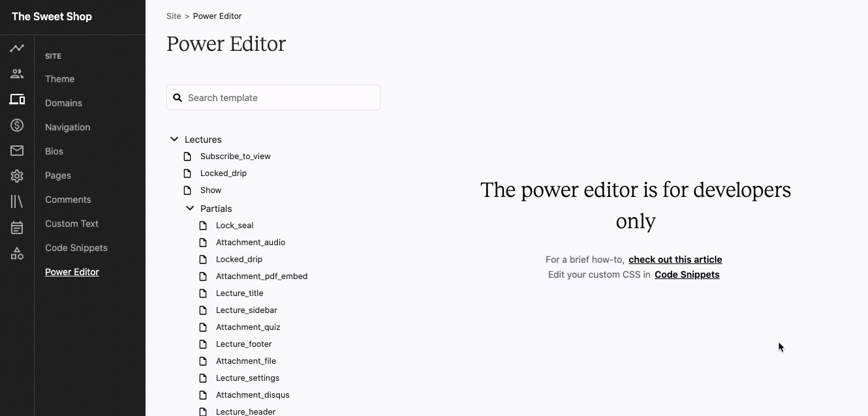
Task: Click file icon beside Attachment_quiz
Action: (x=204, y=327)
